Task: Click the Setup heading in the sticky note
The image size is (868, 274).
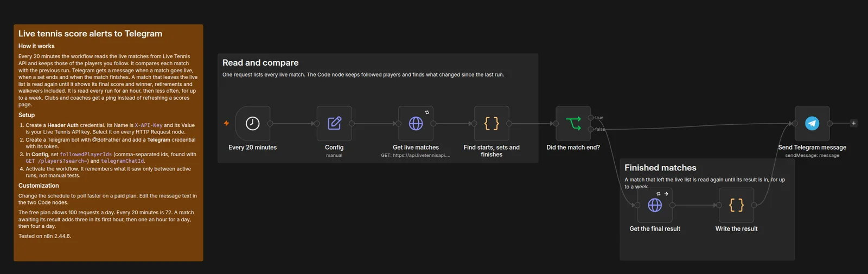Action: tap(27, 115)
